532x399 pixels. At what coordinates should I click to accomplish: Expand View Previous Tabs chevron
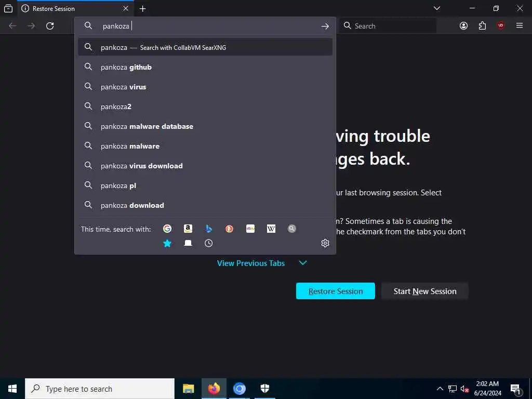(303, 263)
